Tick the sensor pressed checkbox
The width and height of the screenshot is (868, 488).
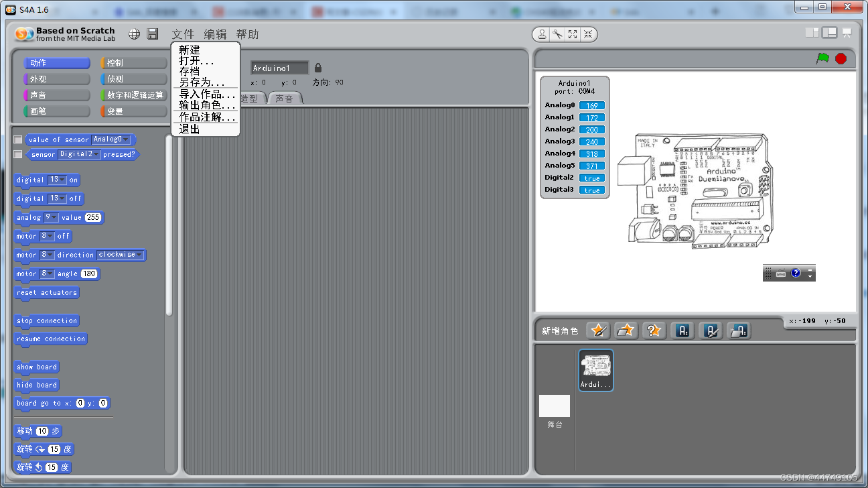click(x=18, y=154)
